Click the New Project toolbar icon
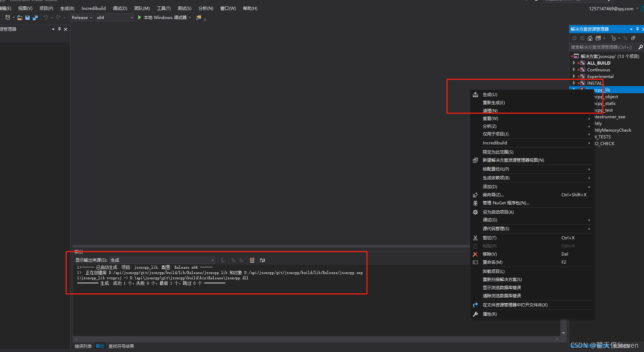Screen dimensions: 644x352 tap(8, 17)
